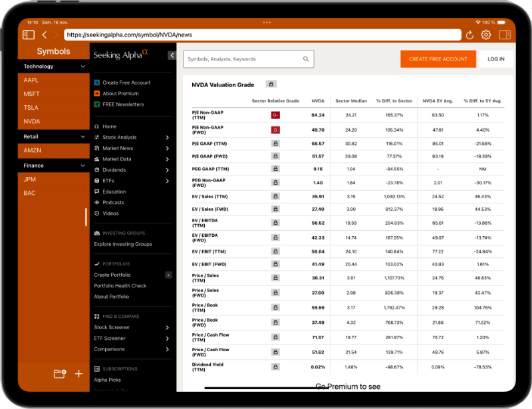
Task: Toggle the left sidebar panel icon
Action: click(28, 35)
